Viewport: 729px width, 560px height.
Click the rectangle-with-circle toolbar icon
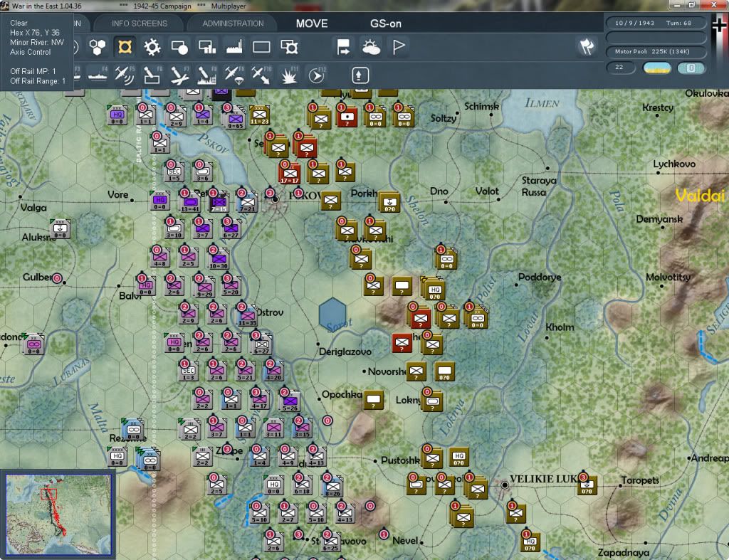179,47
